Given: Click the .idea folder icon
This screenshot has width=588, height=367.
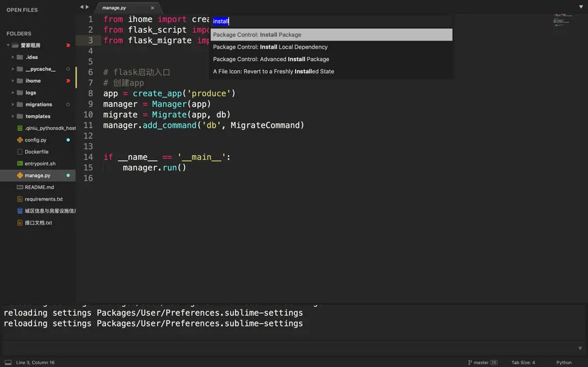Looking at the screenshot, I should point(20,57).
